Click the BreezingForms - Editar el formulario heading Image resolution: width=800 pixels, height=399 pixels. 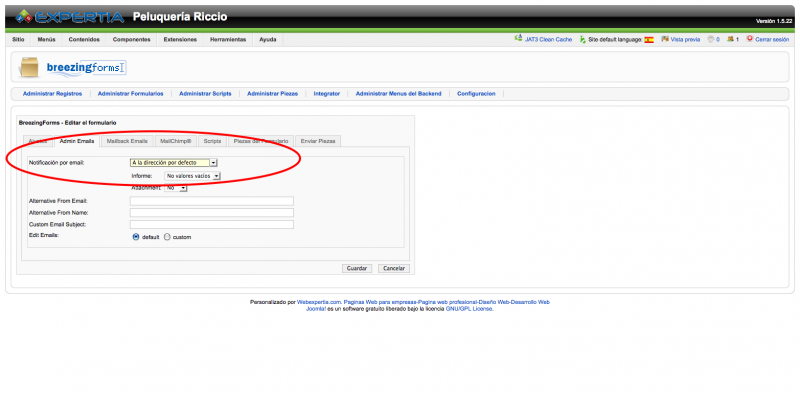[67, 123]
